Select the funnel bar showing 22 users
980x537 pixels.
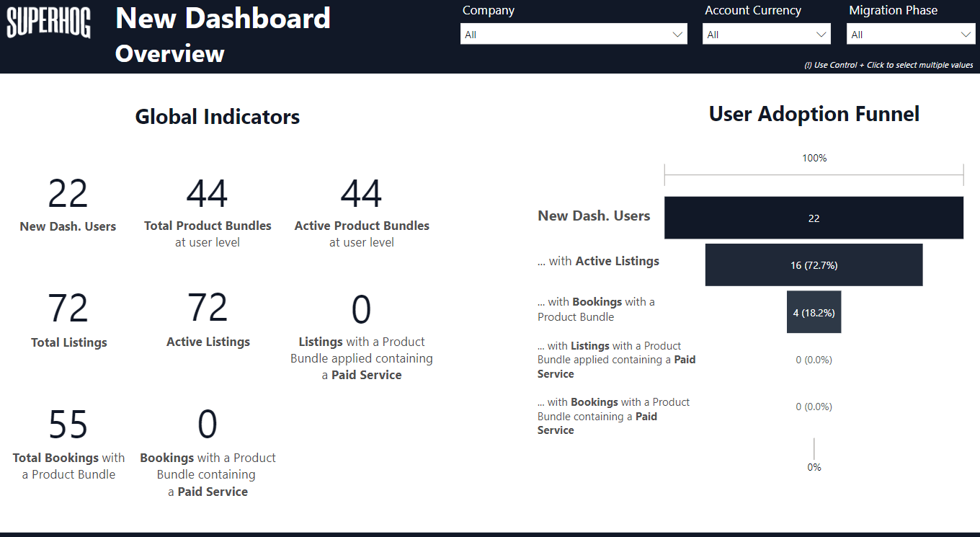coord(814,218)
